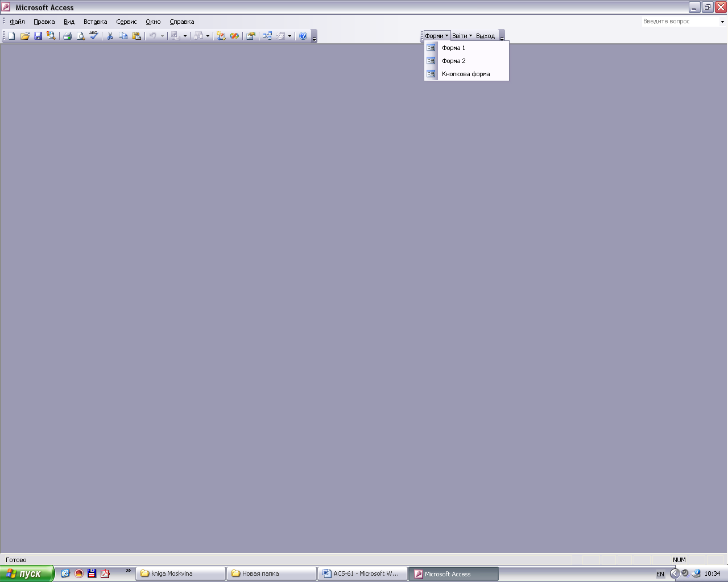Click the Office Links Word icon
The image size is (728, 582).
tap(175, 36)
